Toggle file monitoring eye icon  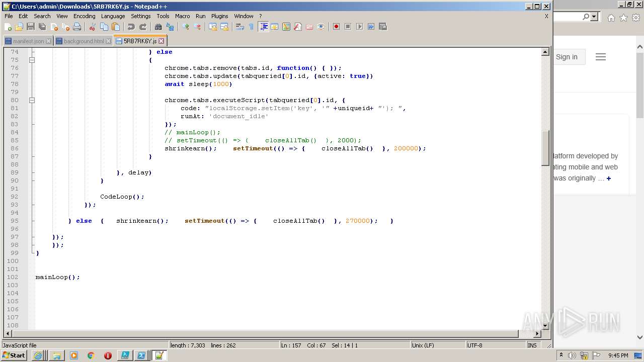coord(321,27)
